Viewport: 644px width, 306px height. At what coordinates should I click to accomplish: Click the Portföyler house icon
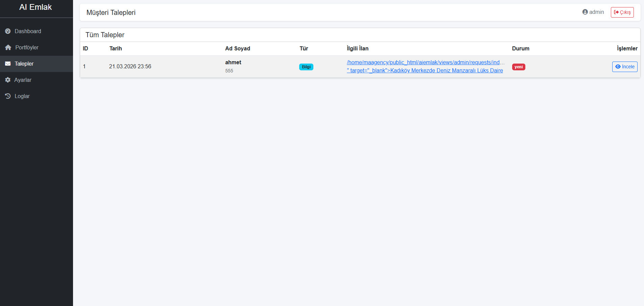tap(8, 47)
